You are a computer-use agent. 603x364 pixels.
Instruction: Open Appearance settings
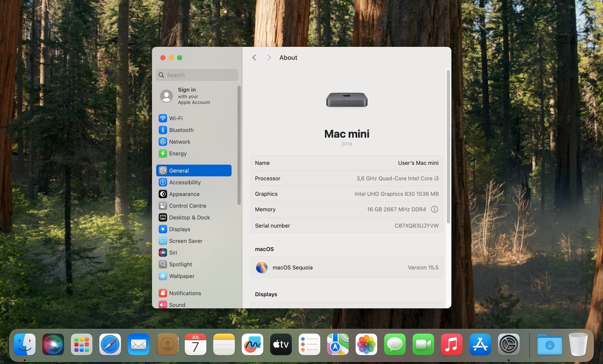click(x=194, y=194)
